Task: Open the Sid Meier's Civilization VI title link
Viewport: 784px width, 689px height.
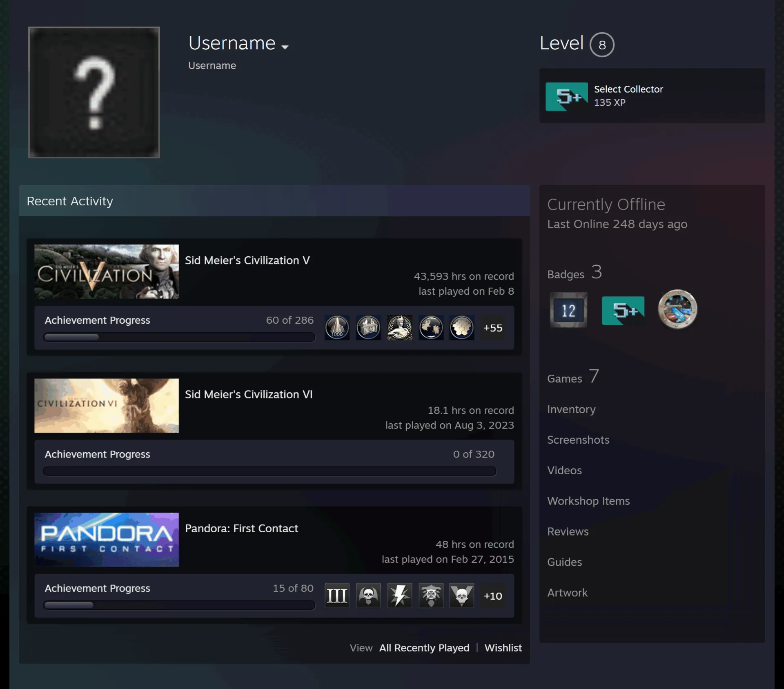Action: coord(249,394)
